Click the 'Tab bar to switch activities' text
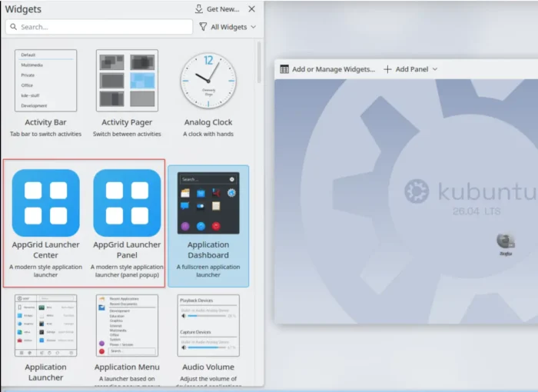The image size is (538, 392). click(45, 134)
